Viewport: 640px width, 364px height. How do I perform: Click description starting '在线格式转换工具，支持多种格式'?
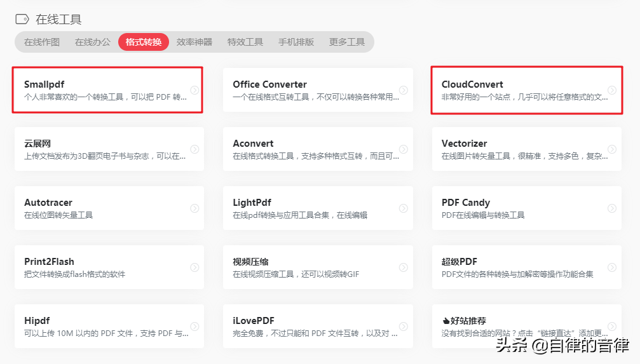pos(316,156)
